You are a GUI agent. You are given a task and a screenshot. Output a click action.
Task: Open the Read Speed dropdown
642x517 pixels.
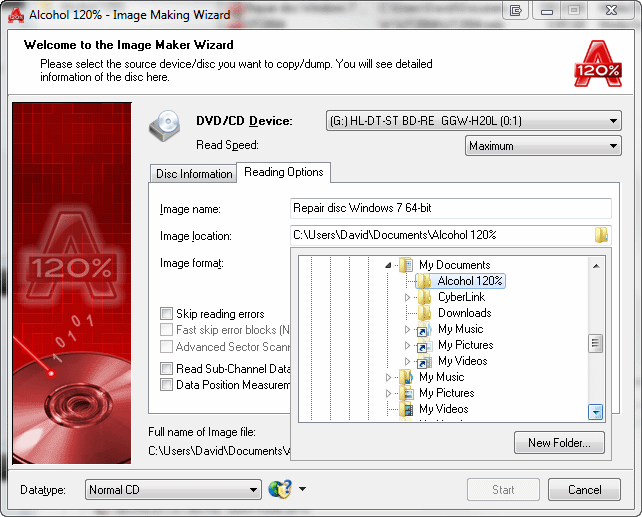[x=543, y=146]
